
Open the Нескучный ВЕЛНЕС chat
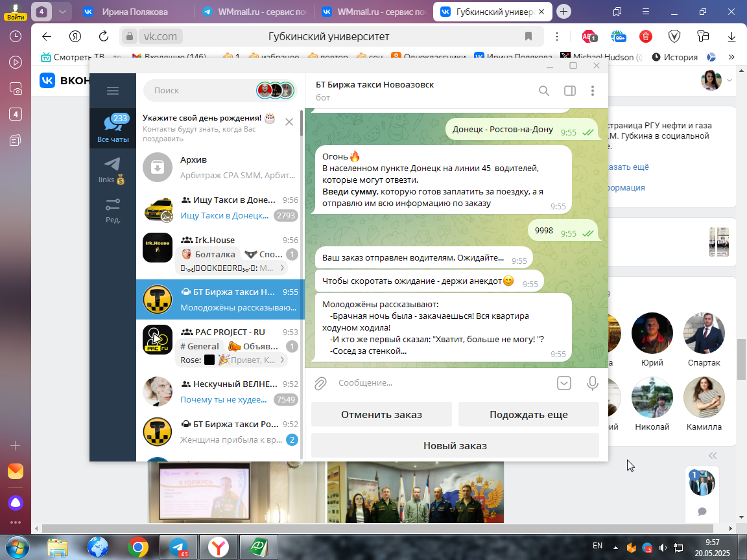coord(220,391)
